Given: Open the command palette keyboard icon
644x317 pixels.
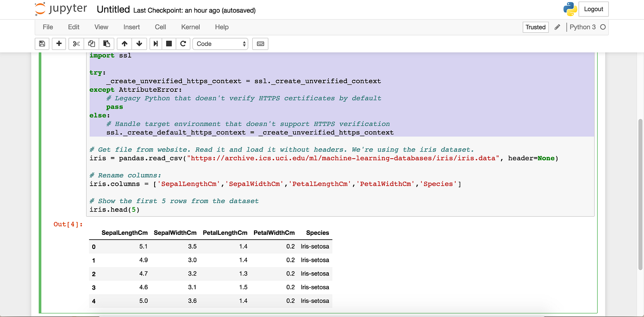Looking at the screenshot, I should tap(260, 44).
